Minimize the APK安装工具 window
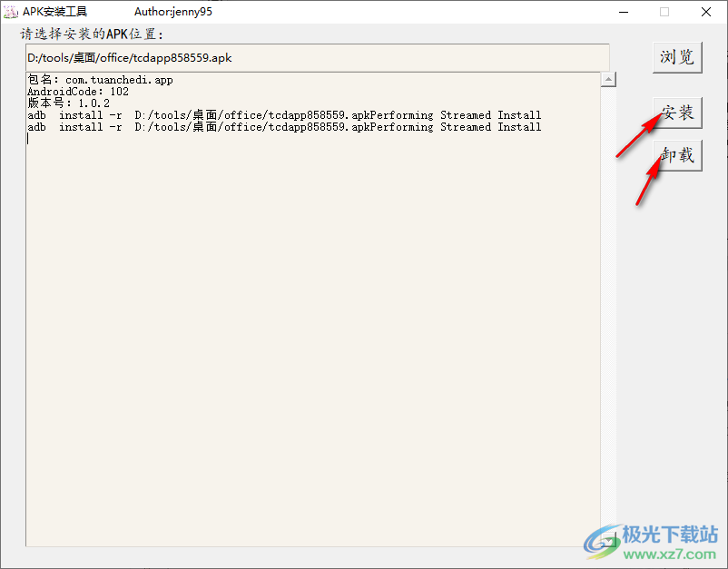728x569 pixels. pyautogui.click(x=624, y=12)
